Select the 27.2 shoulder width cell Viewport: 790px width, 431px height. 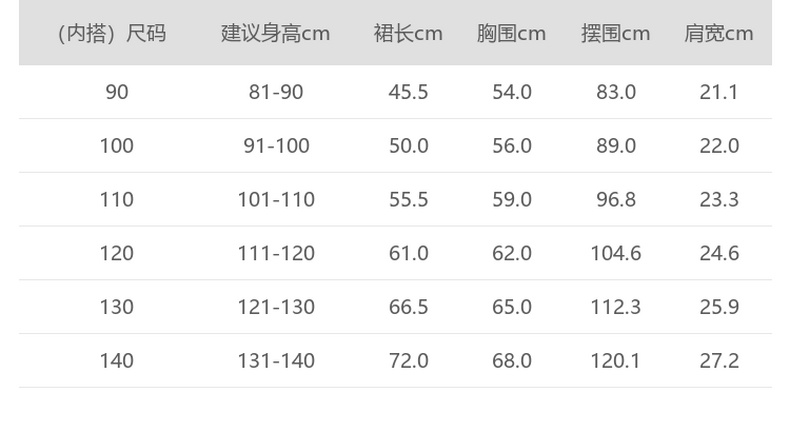pyautogui.click(x=718, y=360)
